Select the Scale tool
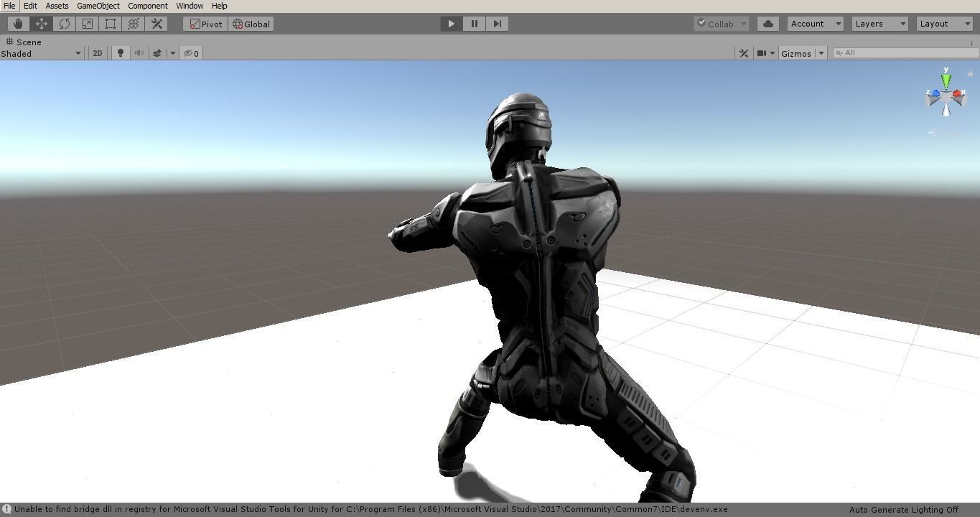This screenshot has width=980, height=517. point(87,24)
